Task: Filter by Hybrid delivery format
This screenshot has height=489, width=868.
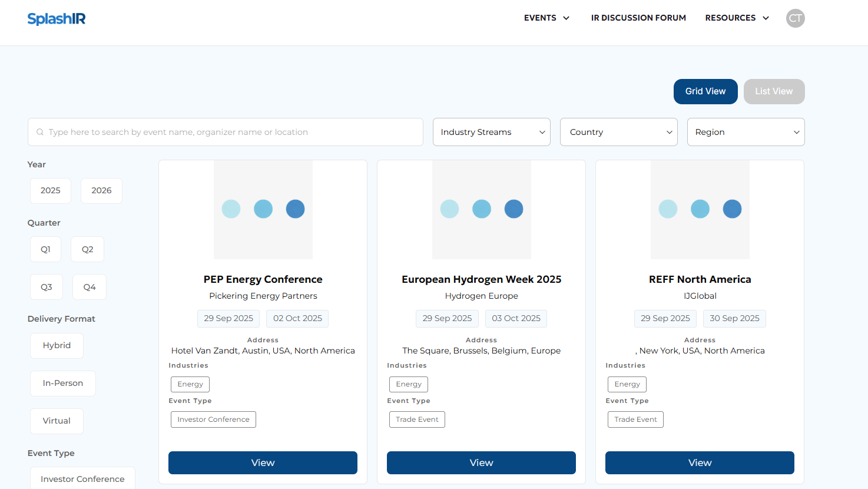Action: [x=57, y=346]
